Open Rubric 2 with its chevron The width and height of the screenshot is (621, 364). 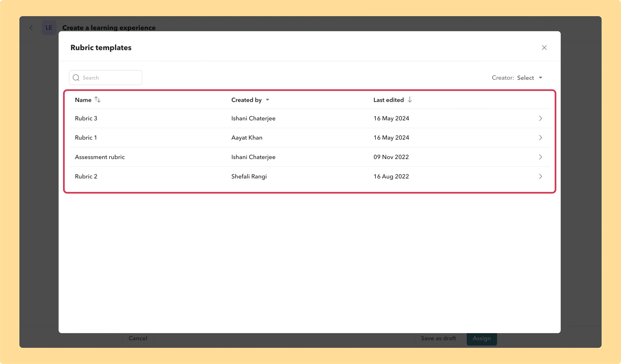pos(540,176)
